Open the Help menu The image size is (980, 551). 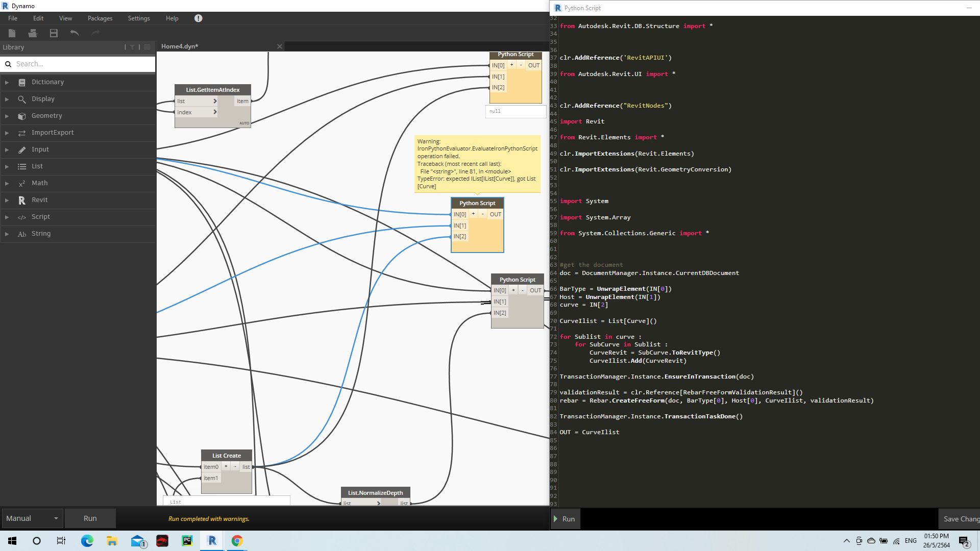pos(172,18)
